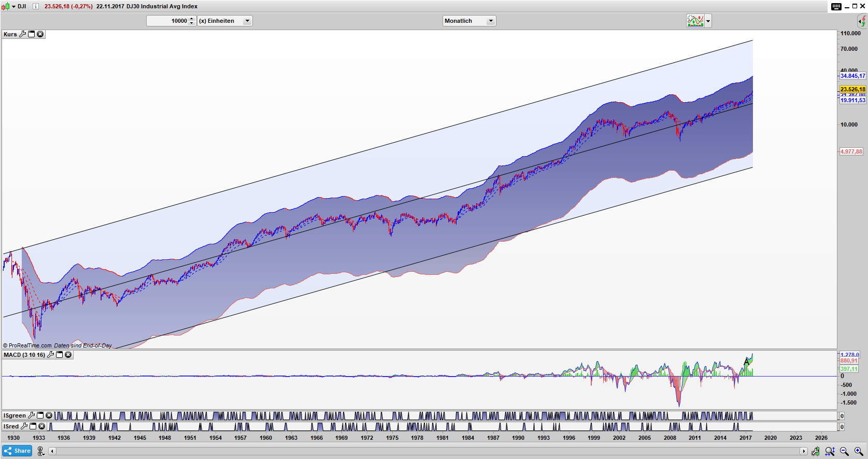Click the zoom out magnifier icon
The image size is (868, 459).
[x=844, y=451]
